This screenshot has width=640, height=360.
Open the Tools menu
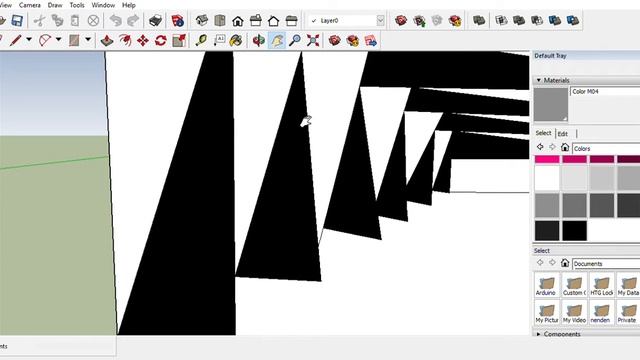tap(77, 5)
